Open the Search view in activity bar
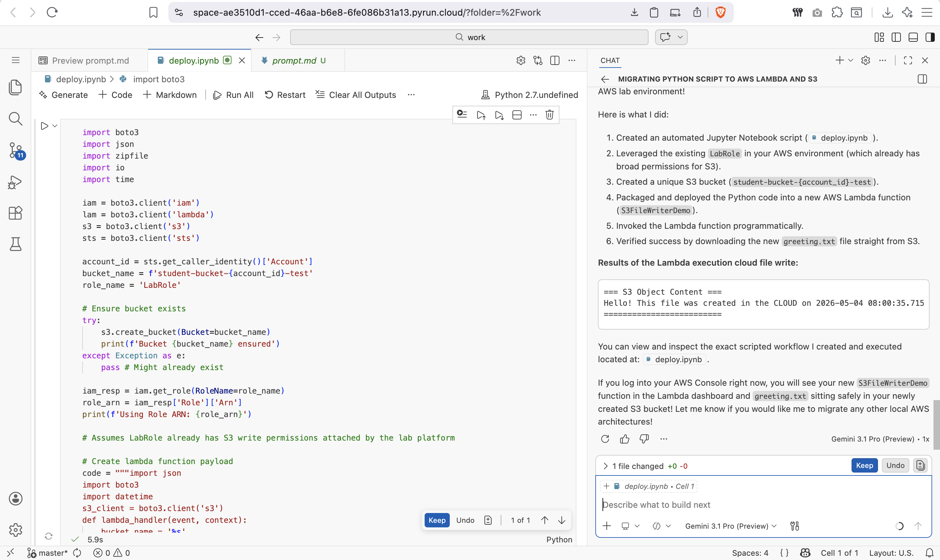940x560 pixels. (15, 119)
